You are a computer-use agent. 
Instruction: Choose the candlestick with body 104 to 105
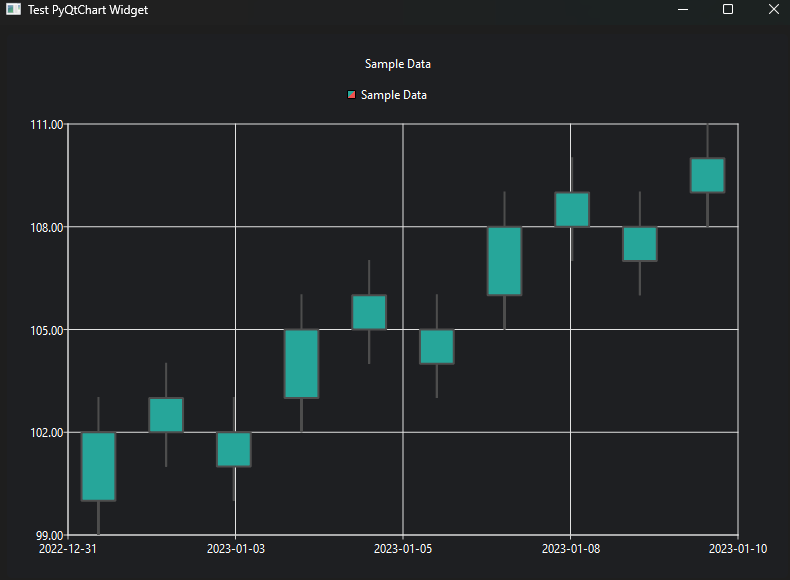tap(437, 346)
